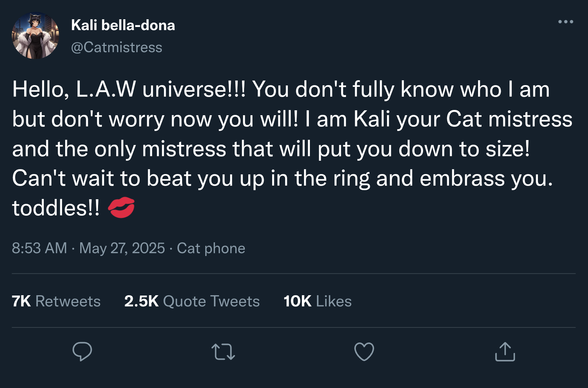
Task: Click the 8:53 AM timestamp
Action: (x=39, y=248)
